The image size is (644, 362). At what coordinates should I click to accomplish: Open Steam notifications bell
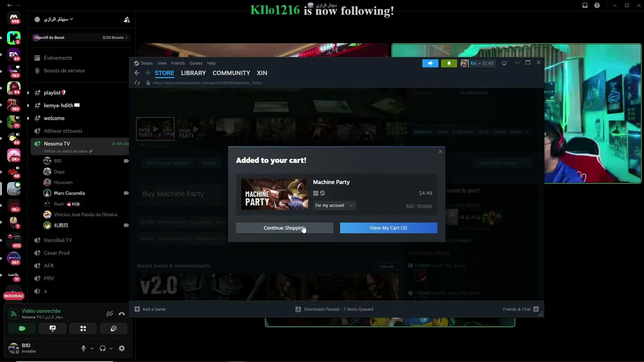coord(449,63)
